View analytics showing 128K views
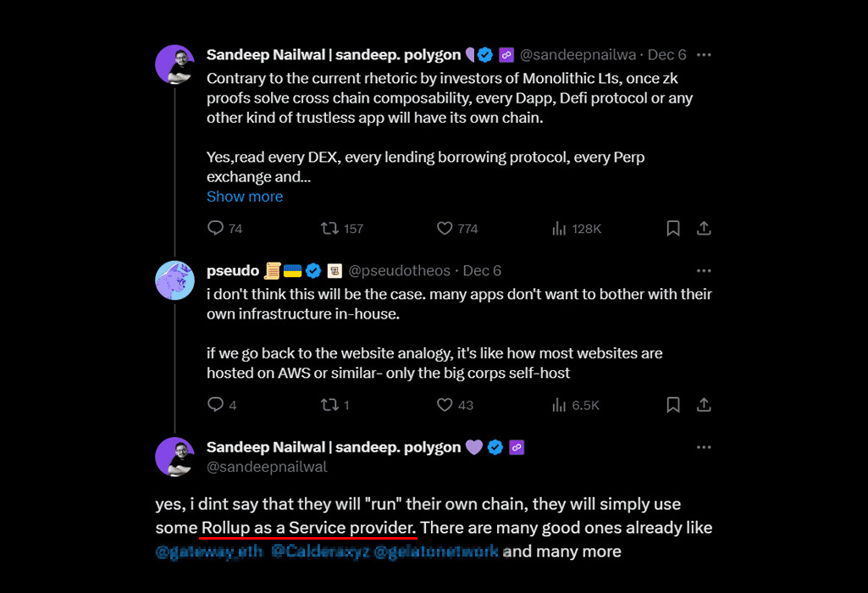The image size is (868, 593). tap(559, 228)
